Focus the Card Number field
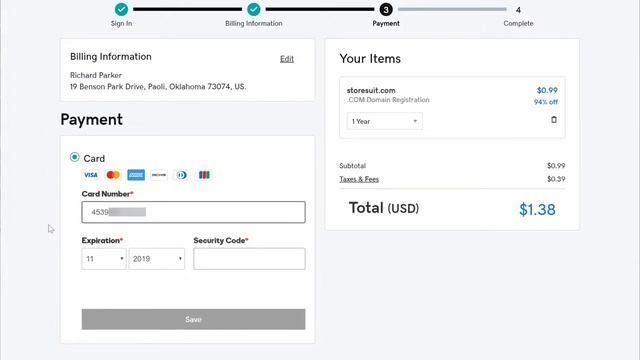This screenshot has width=640, height=360. tap(193, 212)
